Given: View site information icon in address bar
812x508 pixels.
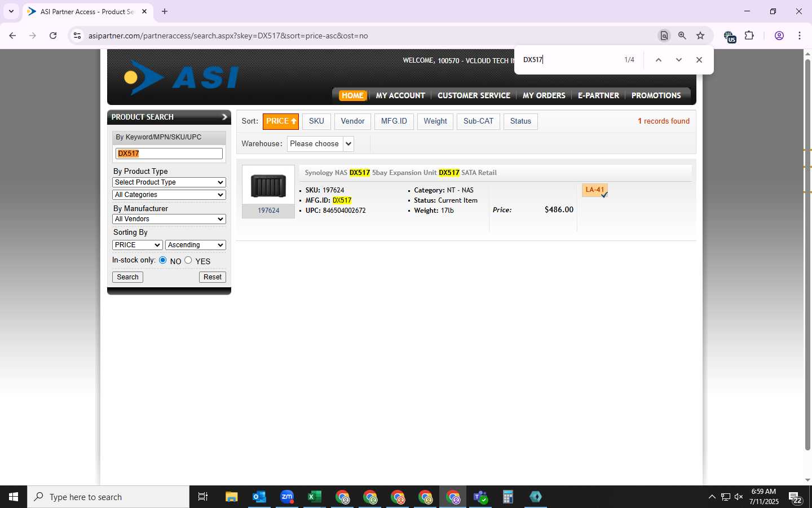Looking at the screenshot, I should click(77, 36).
